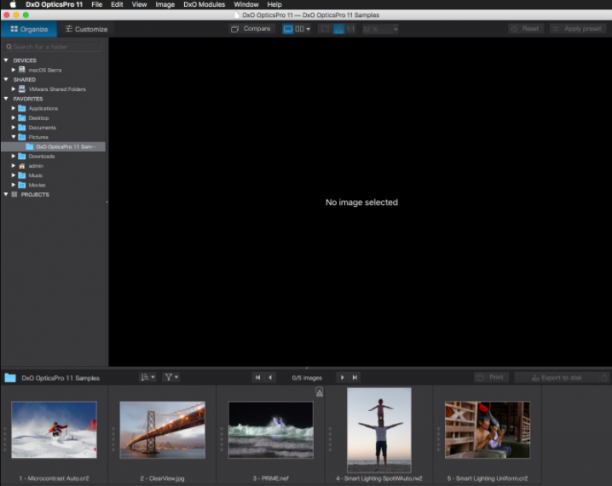This screenshot has height=486, width=612.
Task: Collapse the FAVORITES section
Action: [6, 99]
